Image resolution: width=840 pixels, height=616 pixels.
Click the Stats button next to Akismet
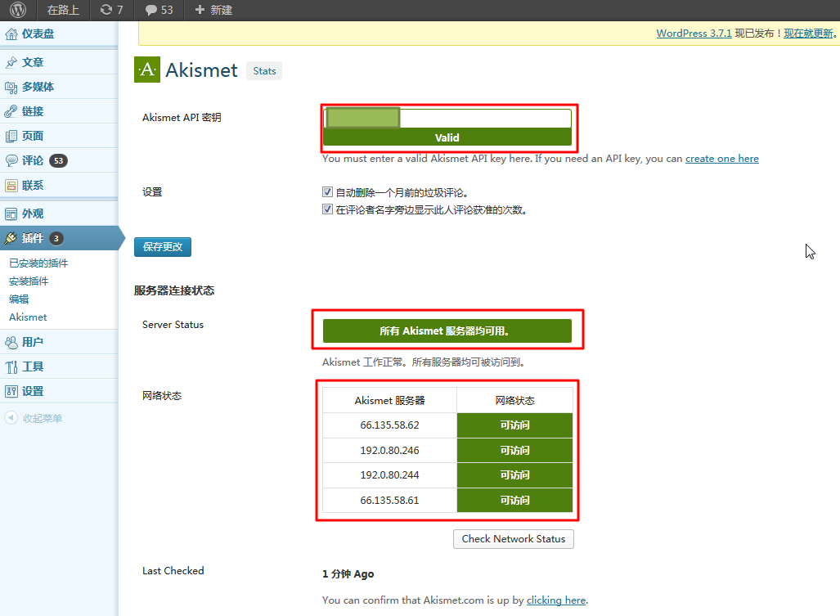pyautogui.click(x=264, y=70)
